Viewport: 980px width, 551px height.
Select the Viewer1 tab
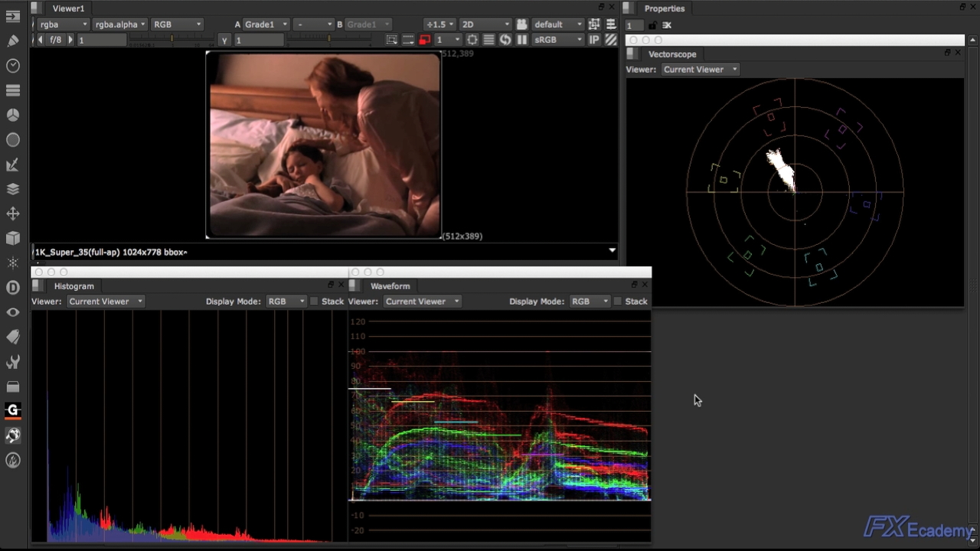click(68, 8)
